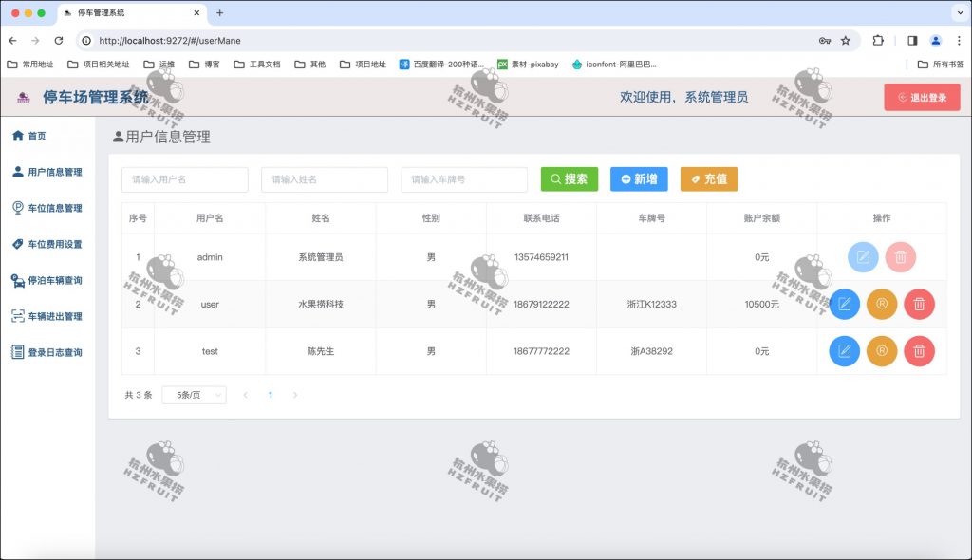Open the 5条/页 page size dropdown
Viewport: 972px width, 560px height.
coord(194,395)
